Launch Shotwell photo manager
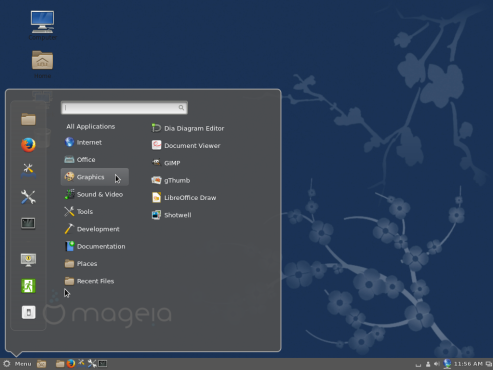 (171, 215)
